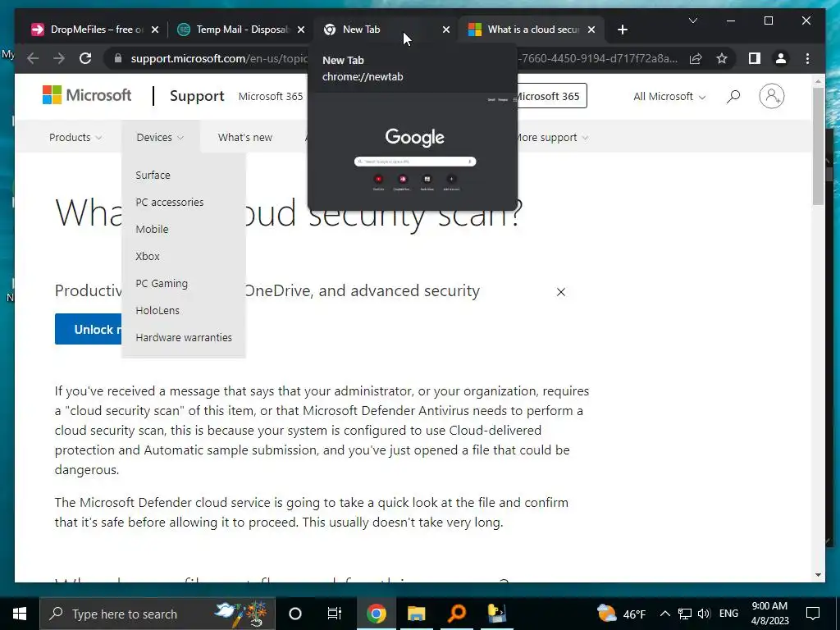Click the Google new tab preview thumbnail
The width and height of the screenshot is (840, 630).
pos(413,152)
